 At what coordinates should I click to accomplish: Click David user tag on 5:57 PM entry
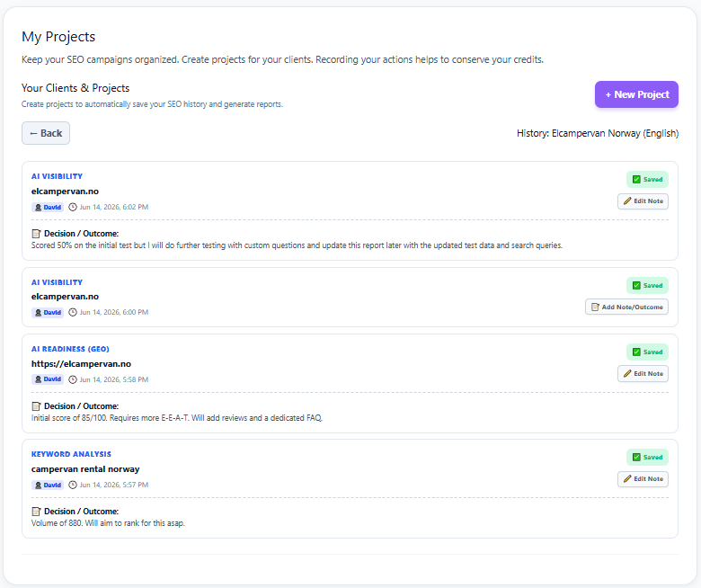48,485
